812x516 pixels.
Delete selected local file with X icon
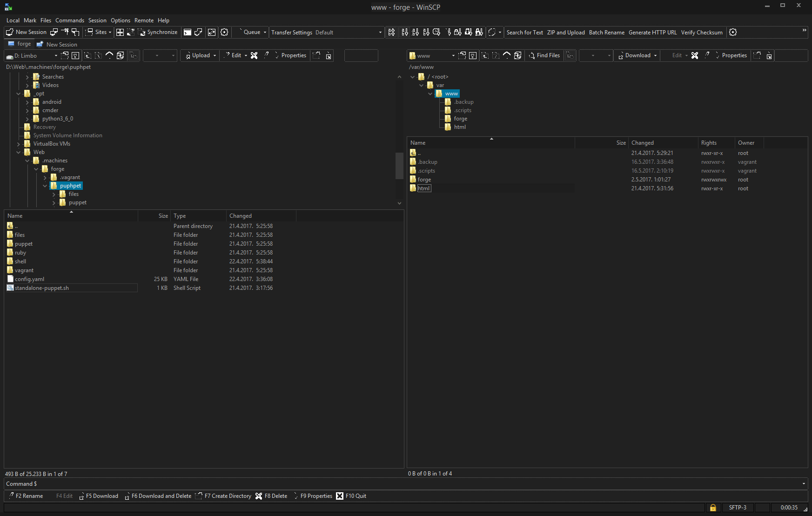[x=254, y=55]
